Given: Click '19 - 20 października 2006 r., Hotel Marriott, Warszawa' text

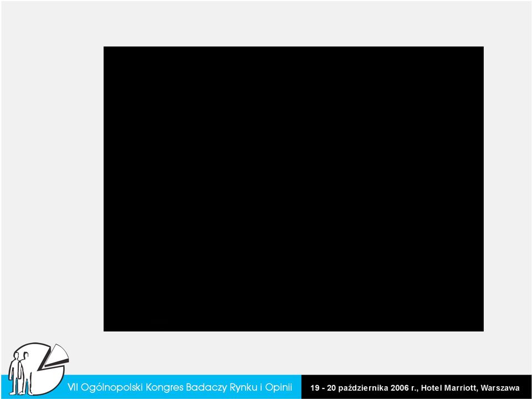Looking at the screenshot, I should pos(415,387).
